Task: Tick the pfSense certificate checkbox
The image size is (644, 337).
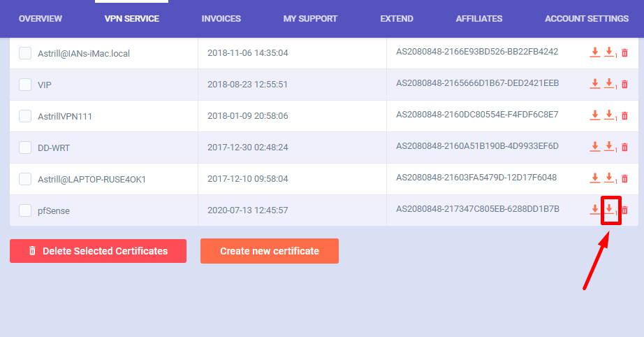Action: (x=25, y=210)
